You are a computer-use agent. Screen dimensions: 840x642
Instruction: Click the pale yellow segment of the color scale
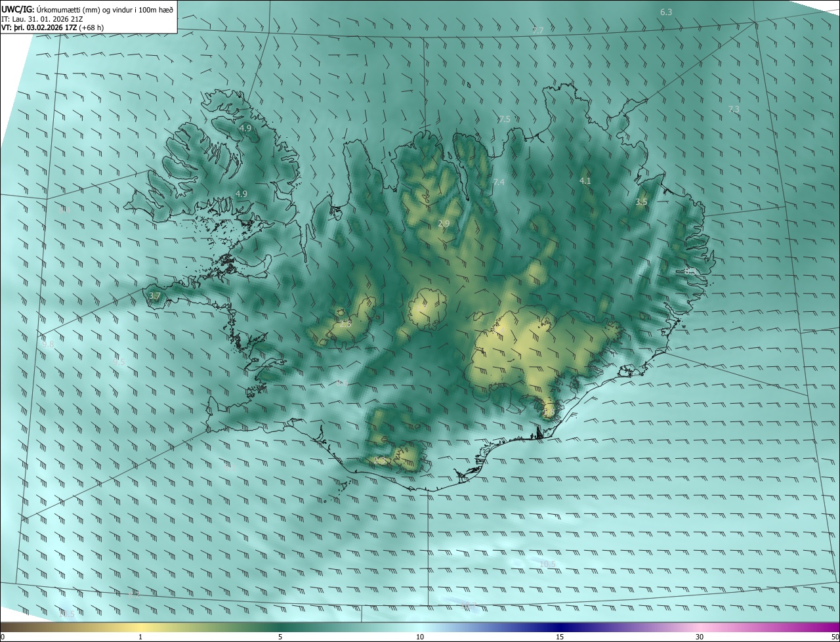point(141,627)
